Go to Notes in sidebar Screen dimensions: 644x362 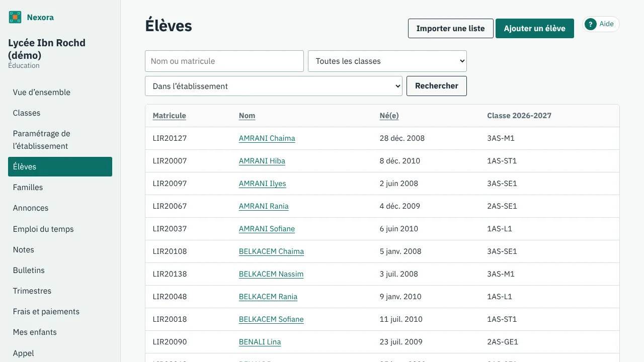click(60, 249)
